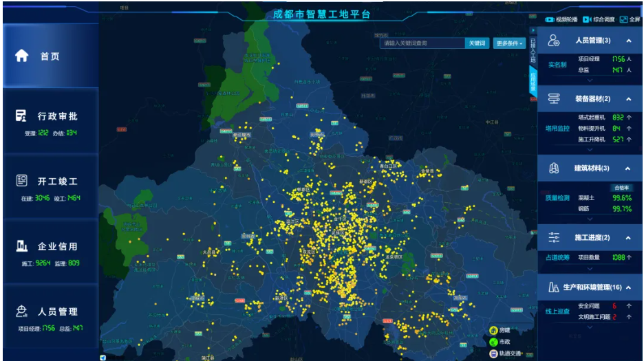
Task: Click the 开工竣工 sidebar icon
Action: click(x=22, y=181)
